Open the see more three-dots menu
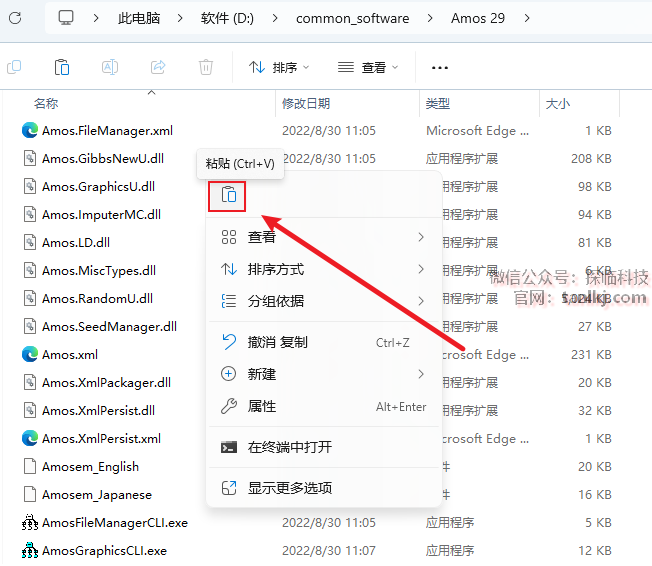The width and height of the screenshot is (652, 566). pyautogui.click(x=440, y=67)
